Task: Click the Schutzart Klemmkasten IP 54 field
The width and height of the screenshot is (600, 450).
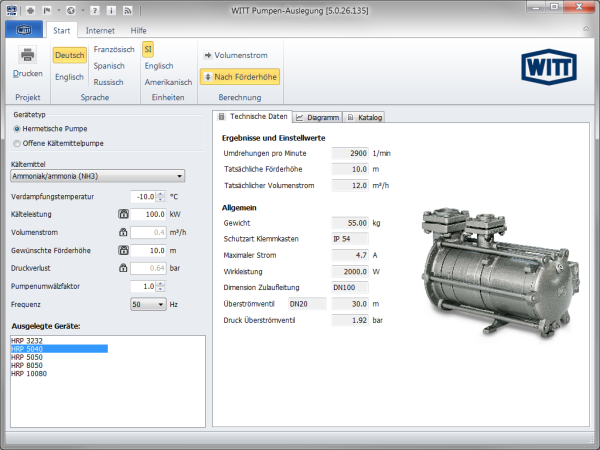Action: tap(350, 239)
